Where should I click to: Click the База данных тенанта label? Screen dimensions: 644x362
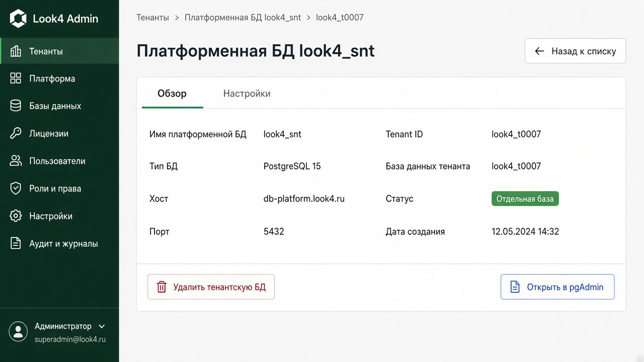tap(428, 166)
